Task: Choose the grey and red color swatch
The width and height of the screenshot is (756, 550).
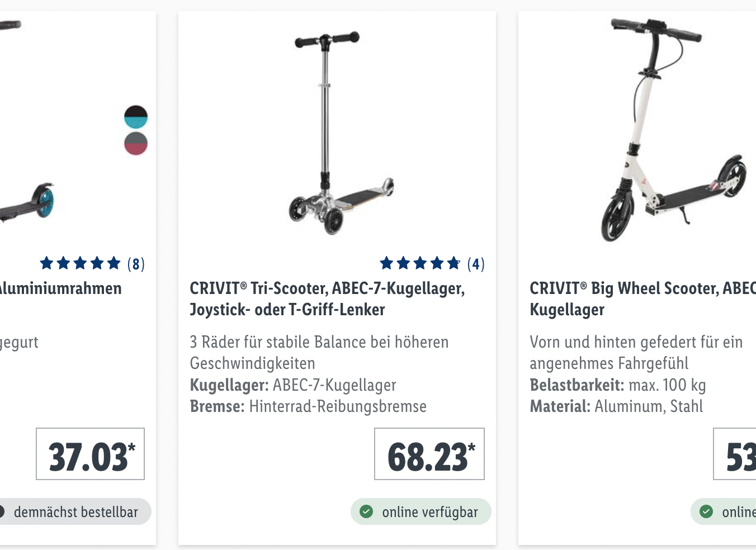Action: tap(136, 144)
